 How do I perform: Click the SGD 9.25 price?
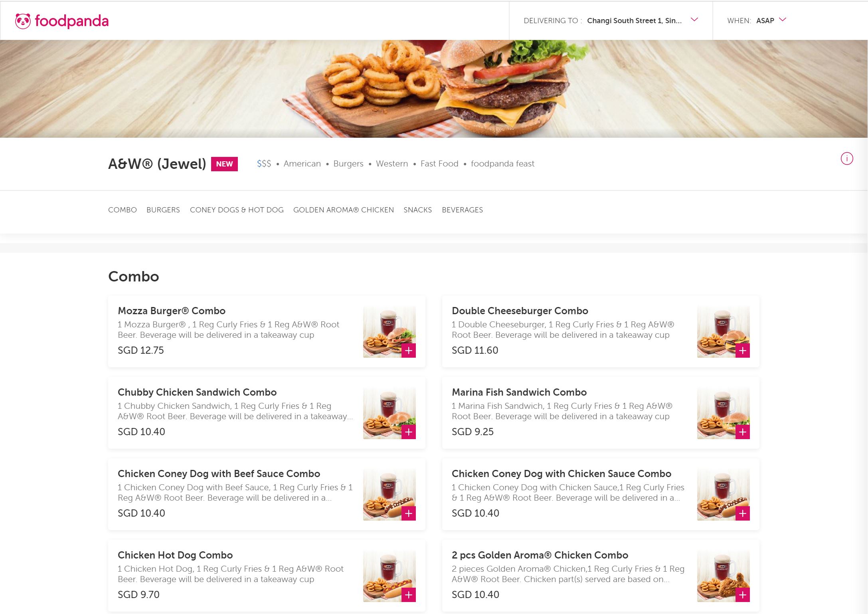tap(473, 432)
